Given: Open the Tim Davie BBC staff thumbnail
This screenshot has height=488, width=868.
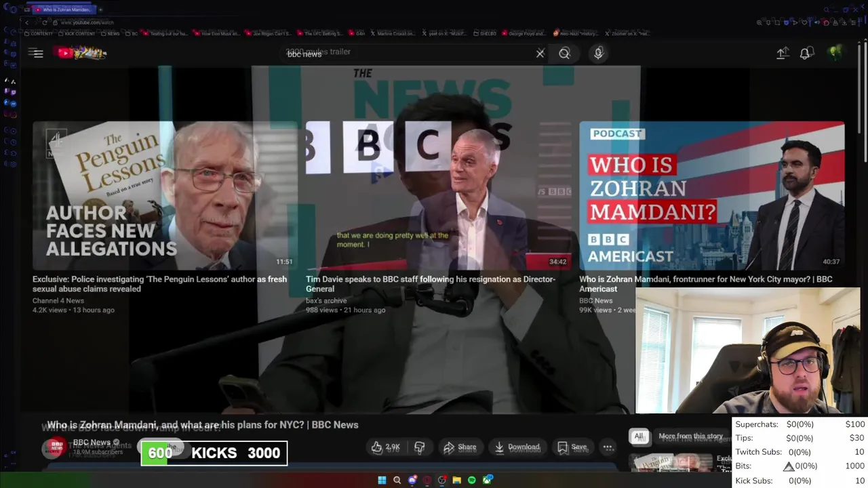Looking at the screenshot, I should coord(438,196).
